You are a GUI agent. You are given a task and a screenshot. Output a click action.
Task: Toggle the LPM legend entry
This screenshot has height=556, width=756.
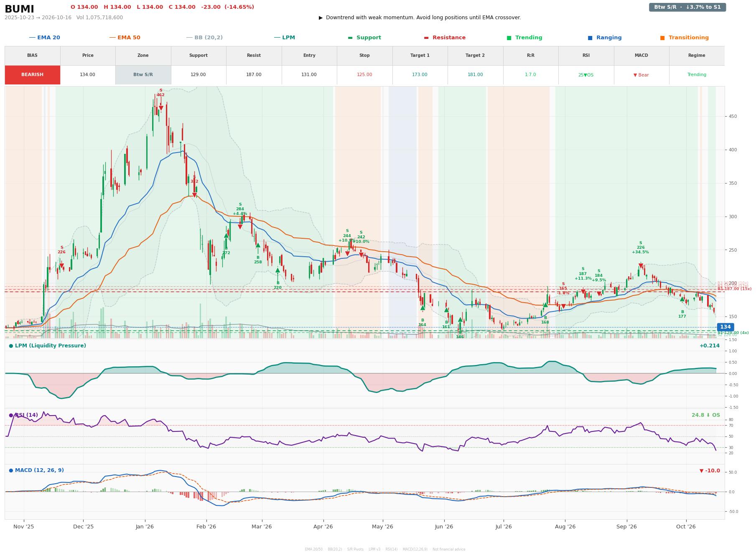[x=284, y=38]
